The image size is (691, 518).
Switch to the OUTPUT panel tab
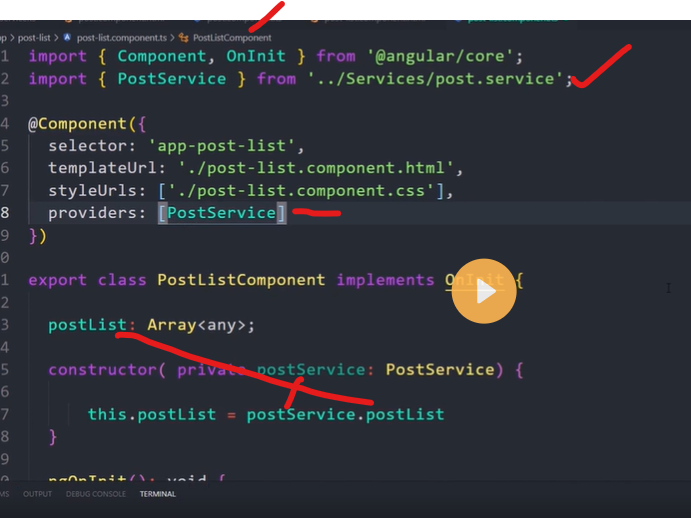click(37, 494)
